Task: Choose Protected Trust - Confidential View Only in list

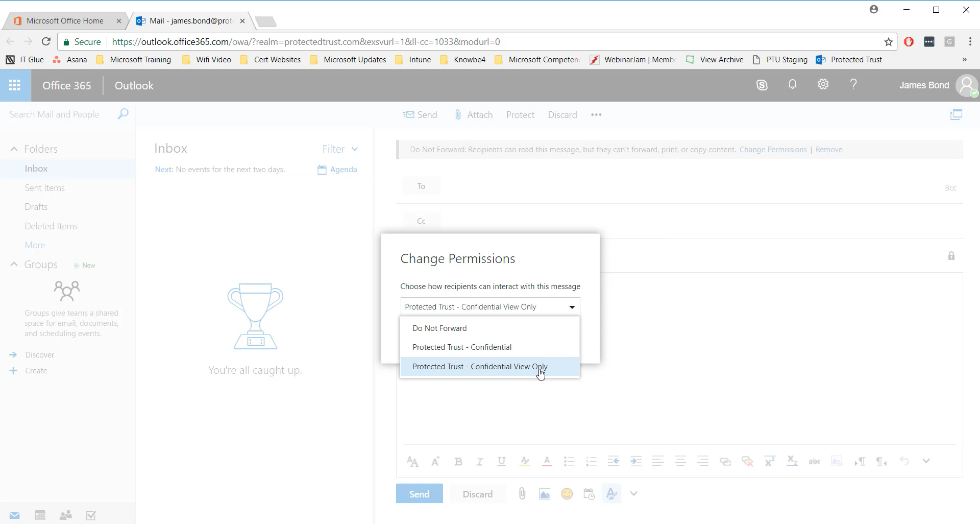Action: point(490,367)
